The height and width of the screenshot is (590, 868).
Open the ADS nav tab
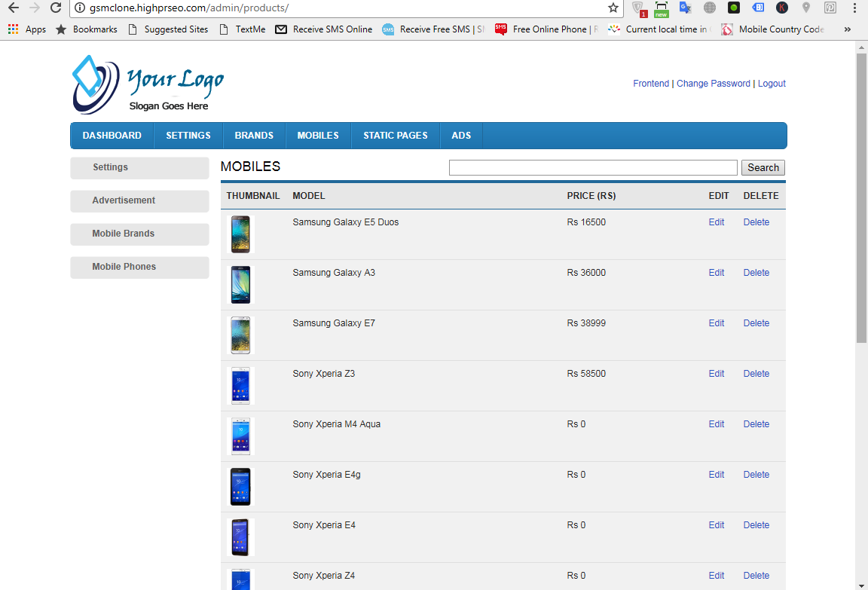coord(461,136)
